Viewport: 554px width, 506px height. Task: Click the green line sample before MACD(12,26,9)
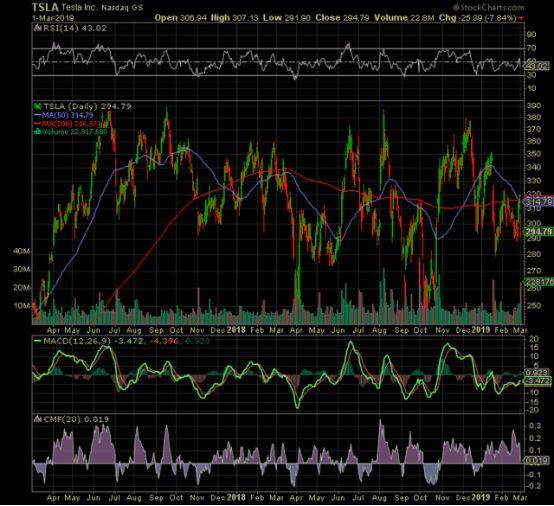38,341
